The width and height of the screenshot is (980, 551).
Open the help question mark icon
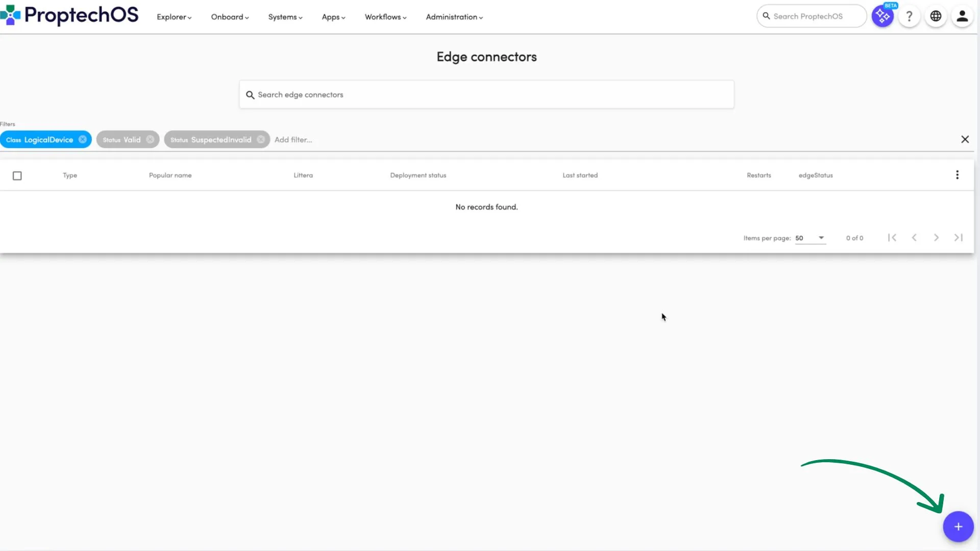click(909, 16)
